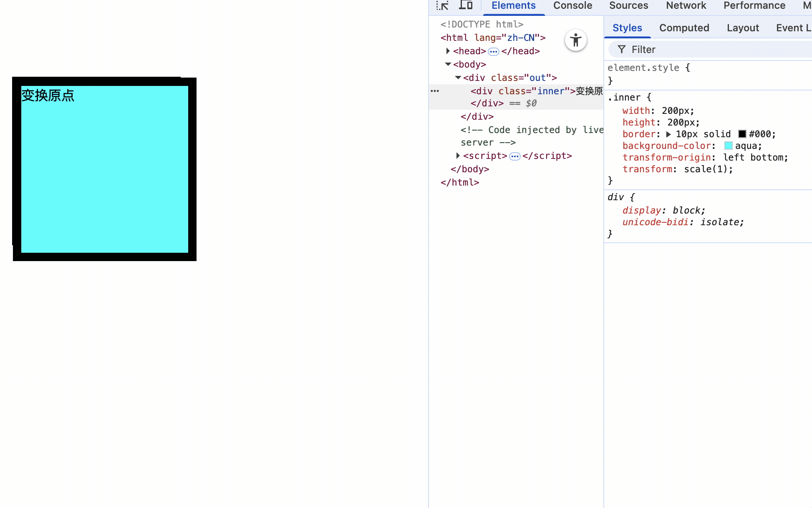The image size is (812, 508).
Task: Click the head element ellipsis badge
Action: click(494, 52)
